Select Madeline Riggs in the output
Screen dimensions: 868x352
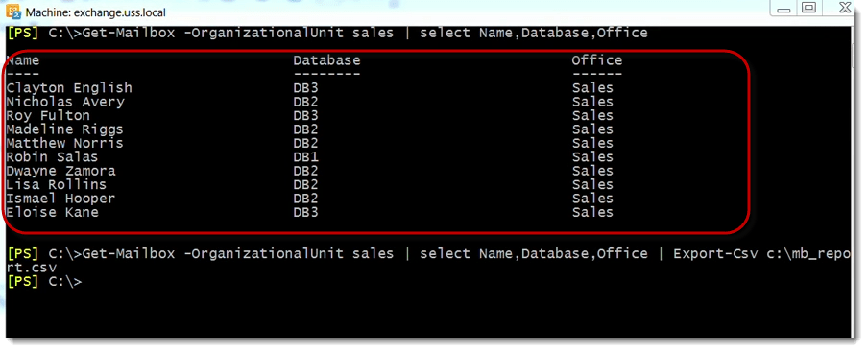[x=64, y=129]
